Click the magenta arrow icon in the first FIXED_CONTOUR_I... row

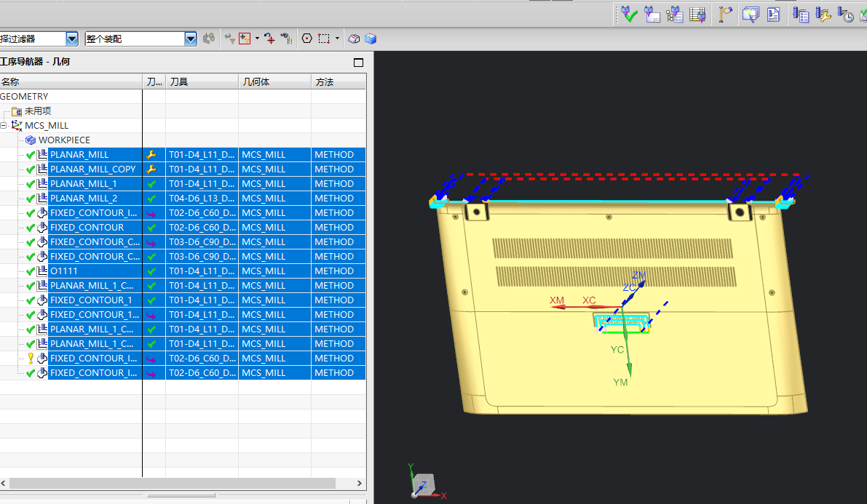point(151,213)
